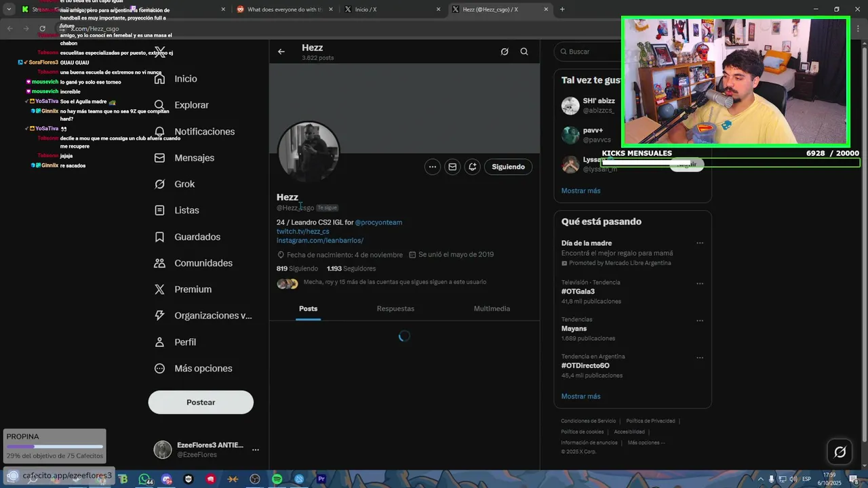Open Organizaciones verificadas
The image size is (868, 488).
tap(203, 316)
